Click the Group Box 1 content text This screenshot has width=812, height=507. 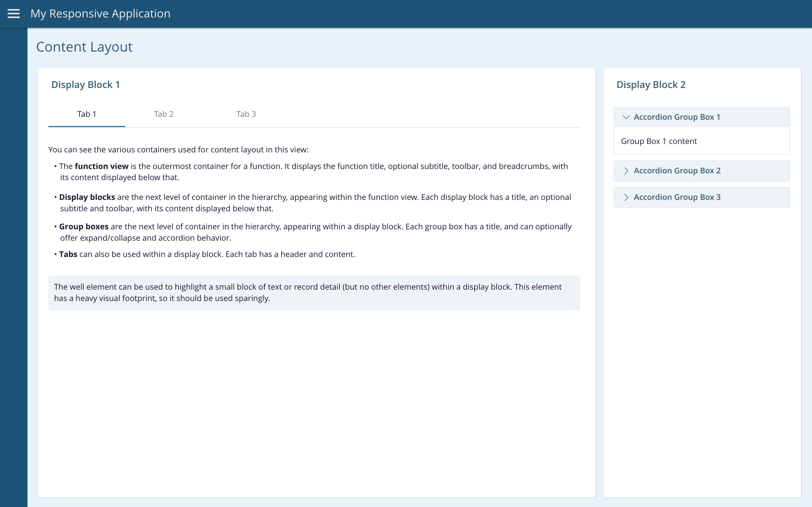click(659, 141)
